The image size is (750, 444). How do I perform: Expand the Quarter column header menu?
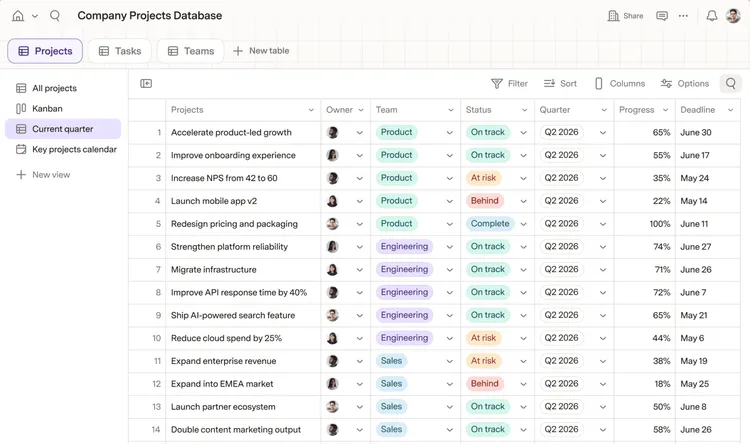pos(604,110)
